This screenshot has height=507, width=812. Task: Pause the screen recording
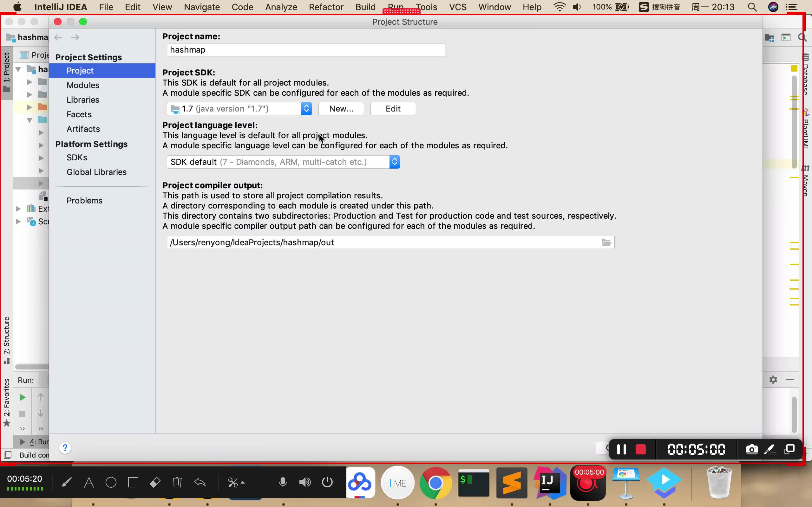click(x=621, y=449)
